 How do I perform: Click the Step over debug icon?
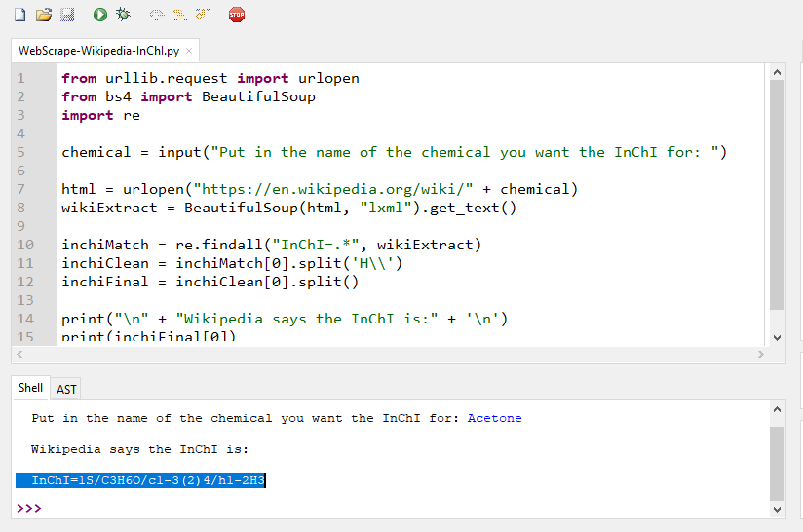click(x=157, y=15)
